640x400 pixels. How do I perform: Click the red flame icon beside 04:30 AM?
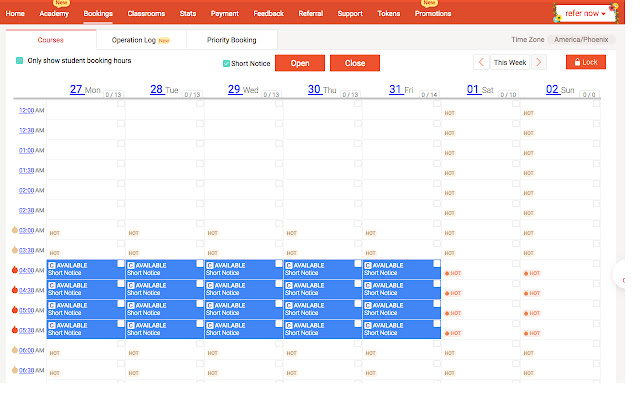(15, 290)
